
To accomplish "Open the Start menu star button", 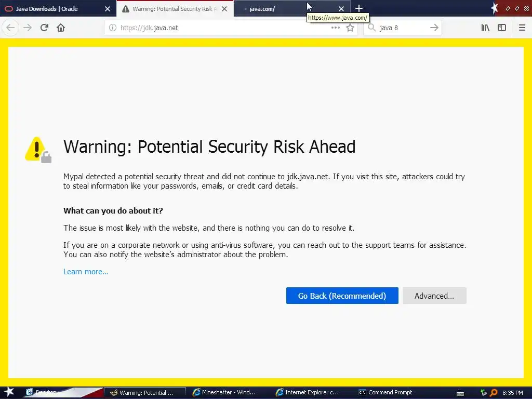I will coord(9,392).
